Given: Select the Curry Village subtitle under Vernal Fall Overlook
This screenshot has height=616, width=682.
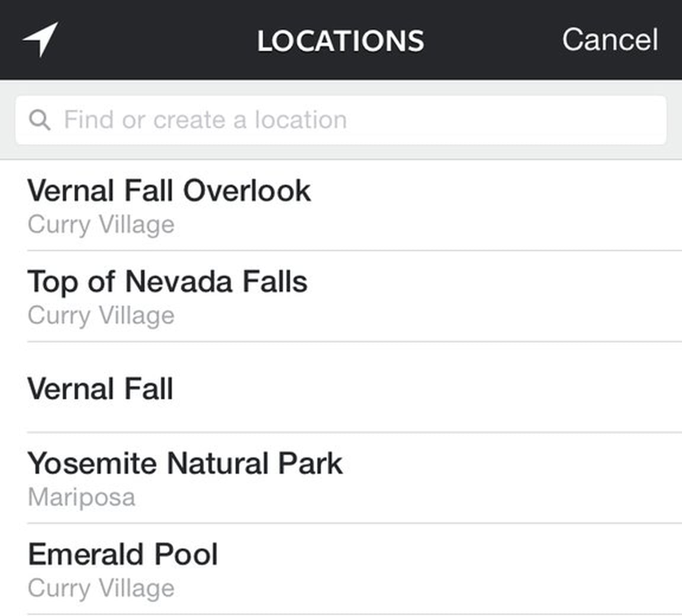Looking at the screenshot, I should (101, 225).
